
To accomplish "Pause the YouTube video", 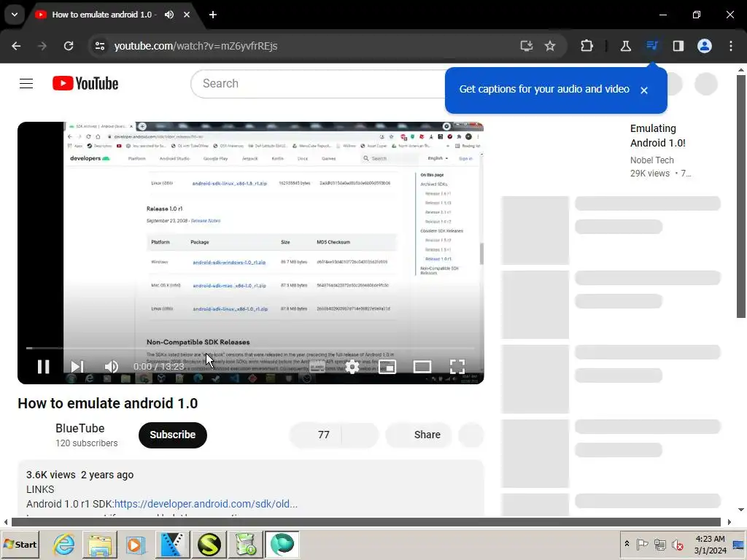I will click(x=43, y=366).
